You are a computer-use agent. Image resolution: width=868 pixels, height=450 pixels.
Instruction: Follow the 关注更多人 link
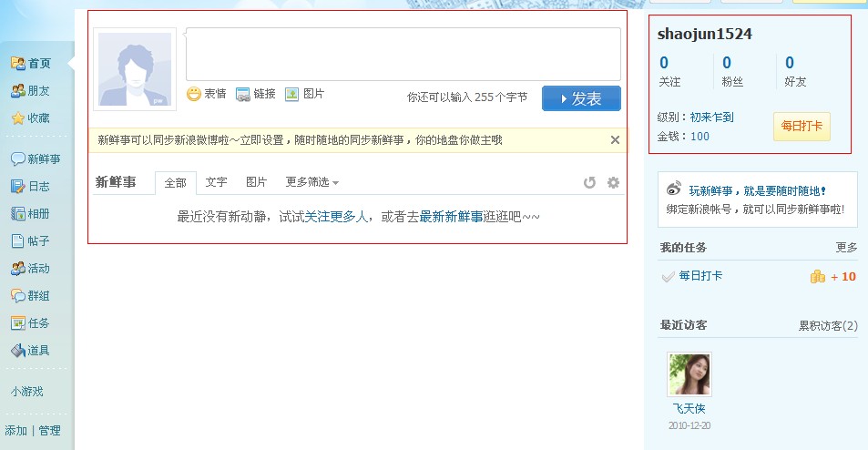337,217
